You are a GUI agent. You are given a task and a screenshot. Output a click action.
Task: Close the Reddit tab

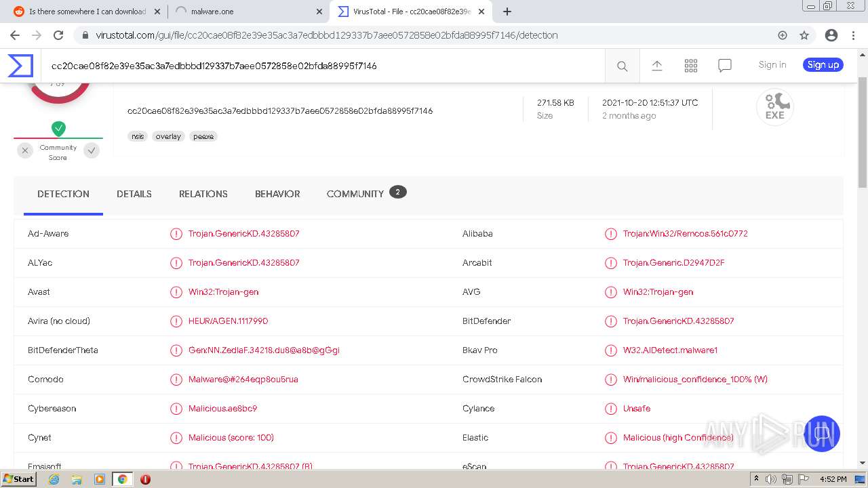pos(157,12)
